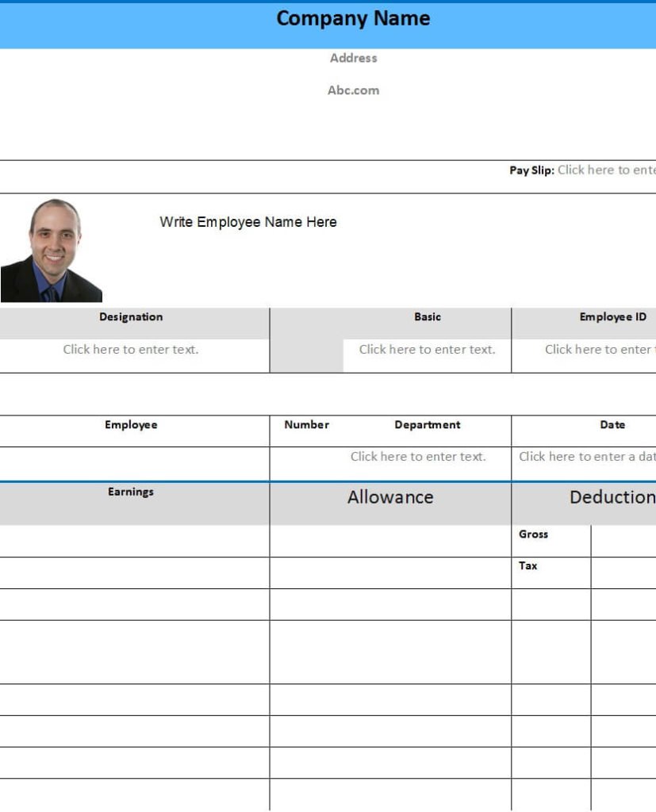Image resolution: width=656 pixels, height=812 pixels.
Task: Open the Abc.com website link
Action: click(353, 90)
